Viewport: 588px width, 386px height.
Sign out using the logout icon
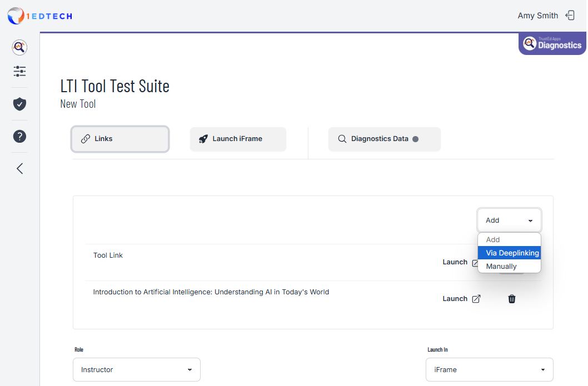pyautogui.click(x=570, y=15)
